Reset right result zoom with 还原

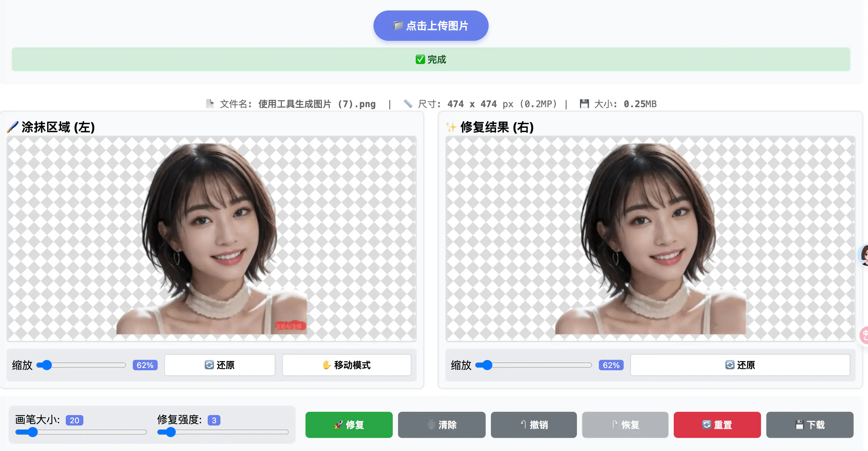pos(740,365)
